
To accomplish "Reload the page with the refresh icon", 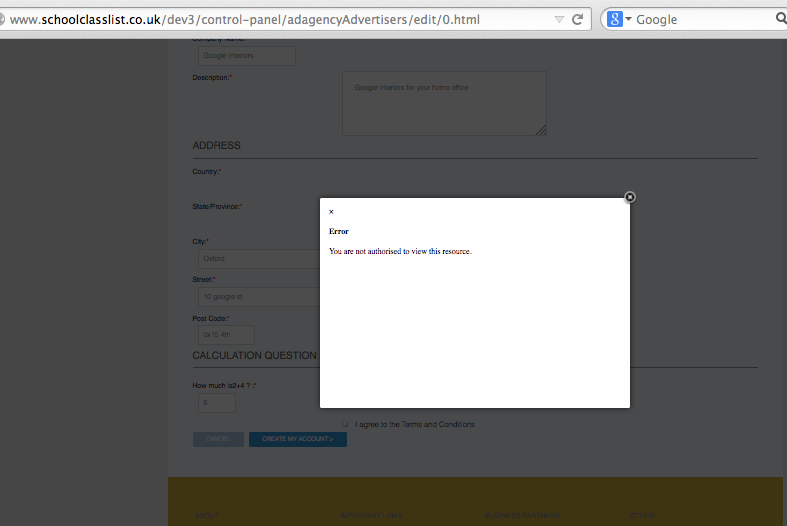I will point(577,19).
